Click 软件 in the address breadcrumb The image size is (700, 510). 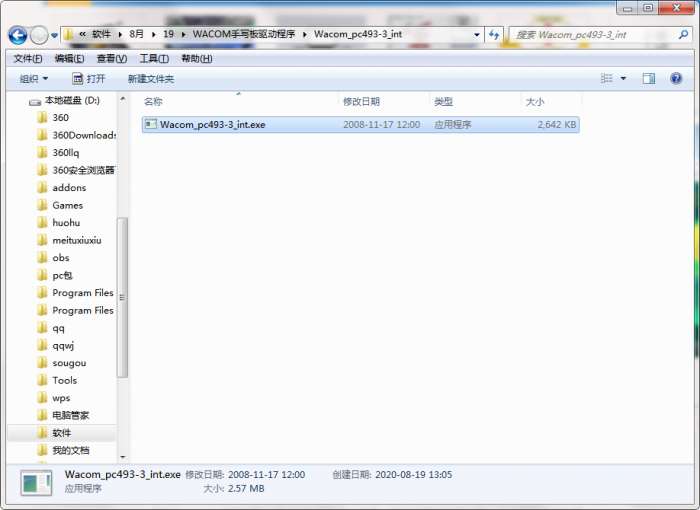[x=101, y=34]
